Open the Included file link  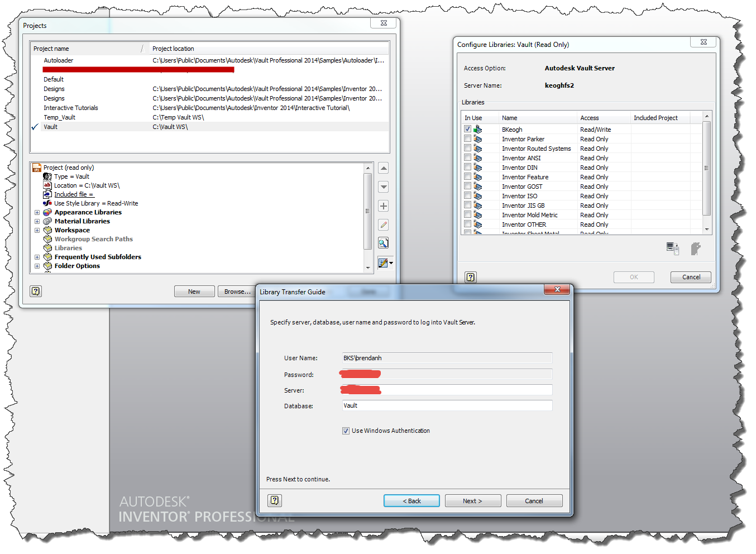click(74, 194)
